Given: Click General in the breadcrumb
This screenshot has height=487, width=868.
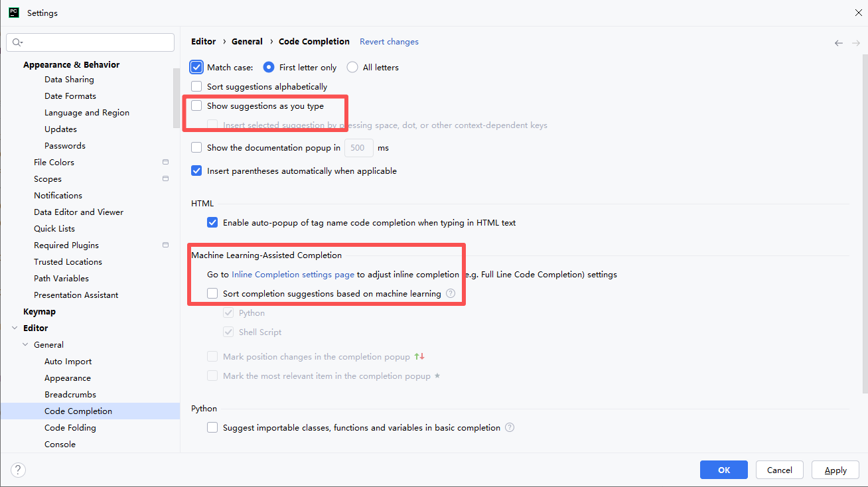Looking at the screenshot, I should tap(247, 41).
